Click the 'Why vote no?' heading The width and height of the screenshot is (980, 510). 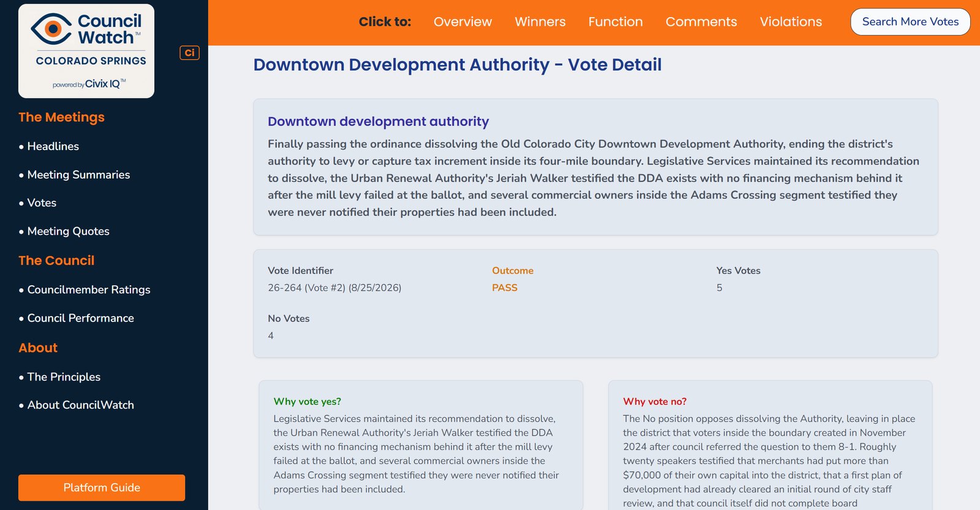pos(655,402)
